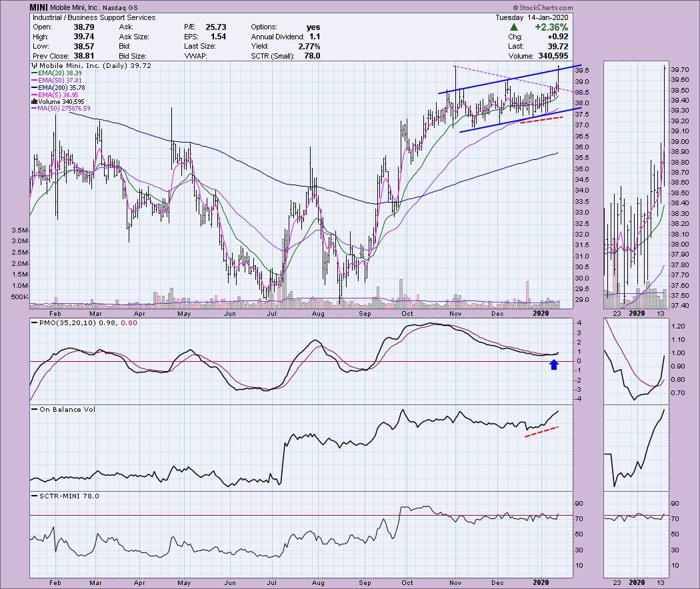Click the 39.70 price label in the zoom panel
The height and width of the screenshot is (589, 700).
point(679,69)
